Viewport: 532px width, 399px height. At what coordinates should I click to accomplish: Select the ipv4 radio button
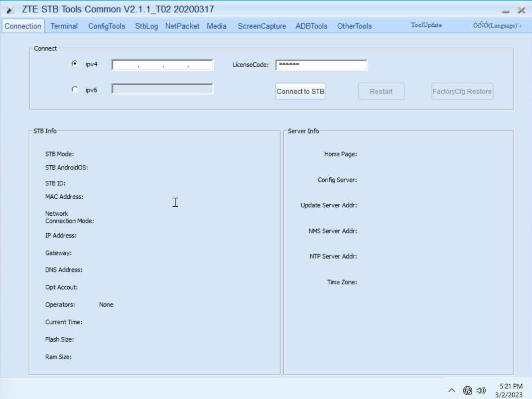coord(75,64)
